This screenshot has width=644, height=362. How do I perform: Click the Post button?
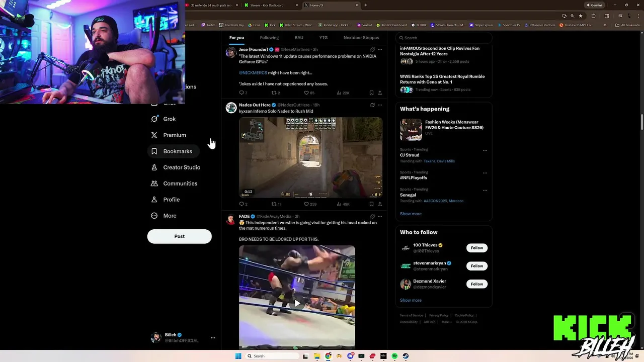(179, 236)
